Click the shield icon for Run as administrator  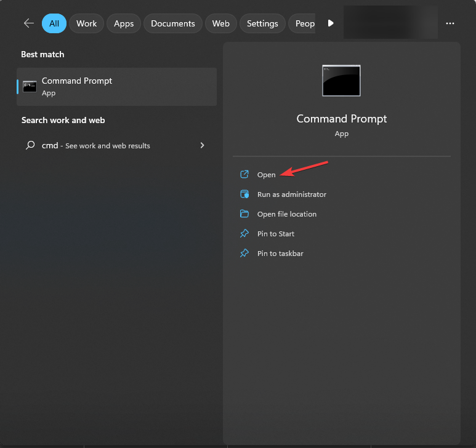pos(244,194)
